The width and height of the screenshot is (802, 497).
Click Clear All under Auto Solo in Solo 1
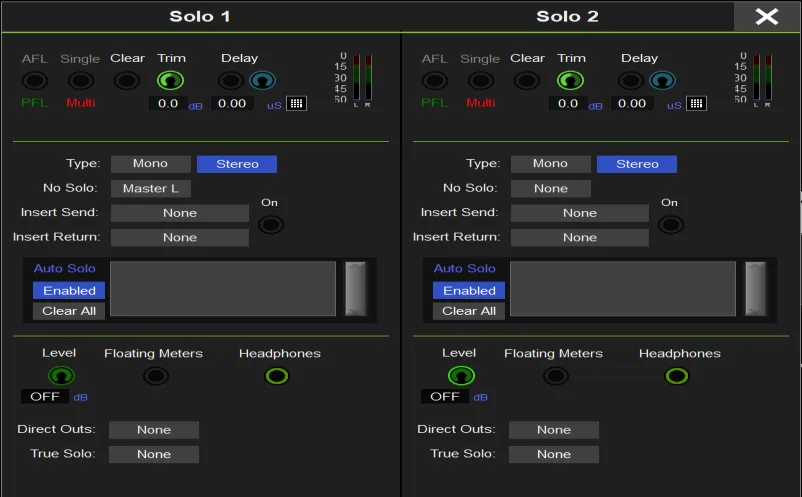(x=69, y=311)
